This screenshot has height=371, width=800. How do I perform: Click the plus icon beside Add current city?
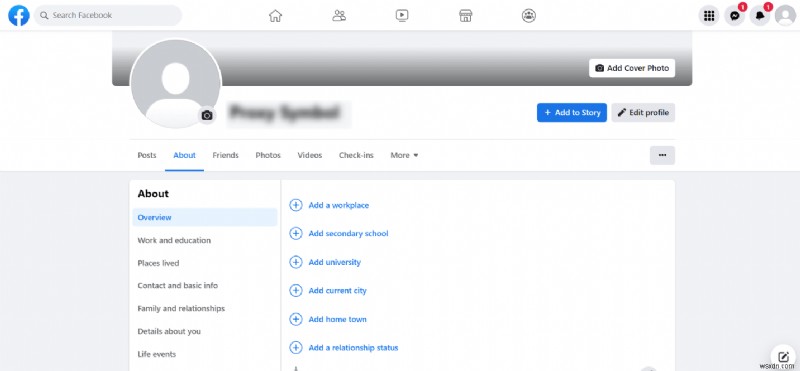(296, 291)
